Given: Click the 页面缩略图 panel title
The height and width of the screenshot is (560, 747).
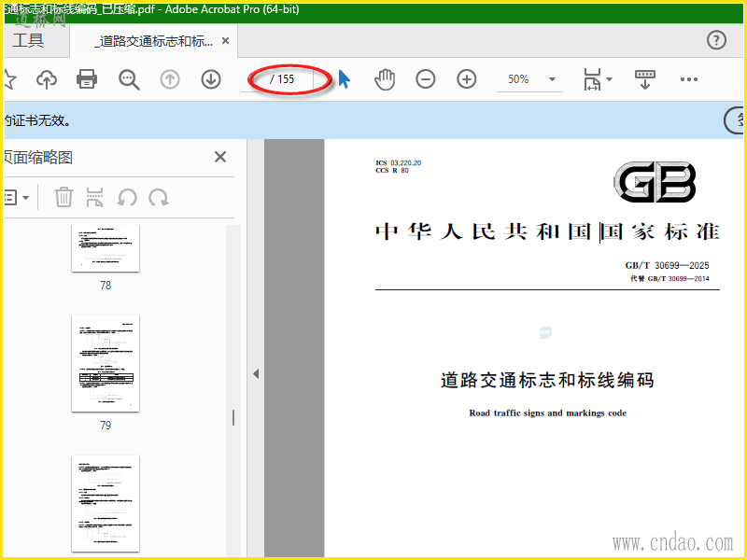Looking at the screenshot, I should (39, 157).
